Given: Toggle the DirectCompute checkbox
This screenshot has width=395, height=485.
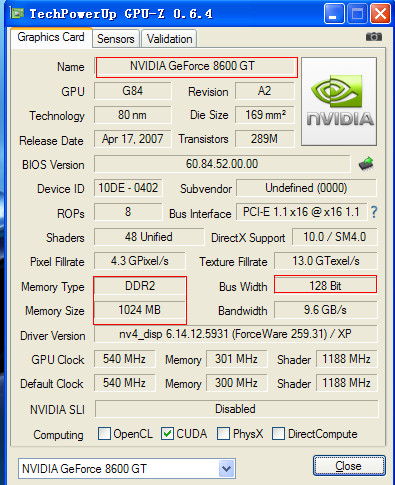Looking at the screenshot, I should coord(278,434).
